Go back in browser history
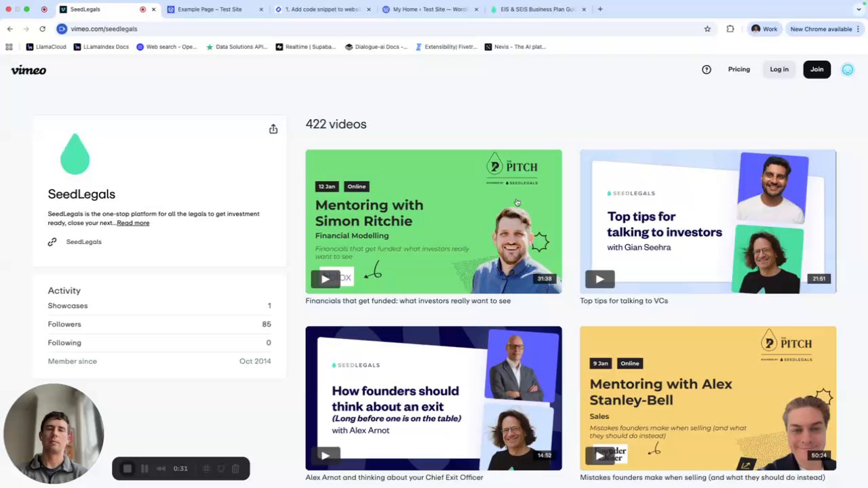 (x=9, y=28)
